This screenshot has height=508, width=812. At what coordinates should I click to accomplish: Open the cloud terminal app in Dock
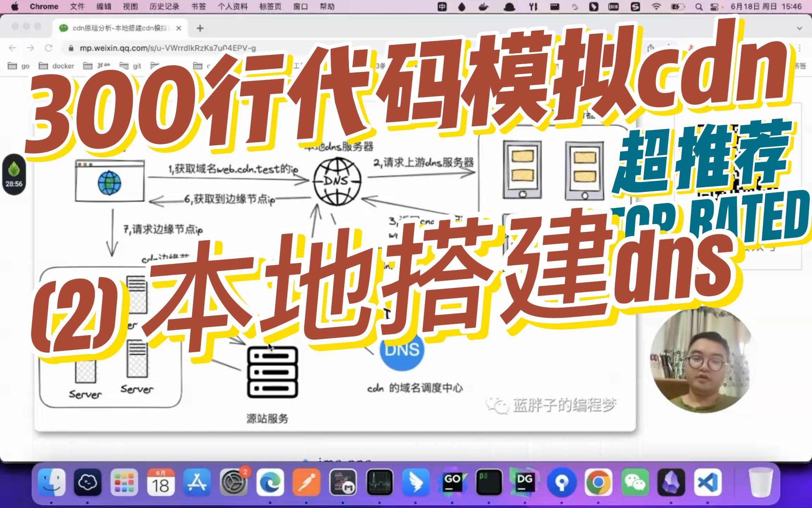click(88, 482)
